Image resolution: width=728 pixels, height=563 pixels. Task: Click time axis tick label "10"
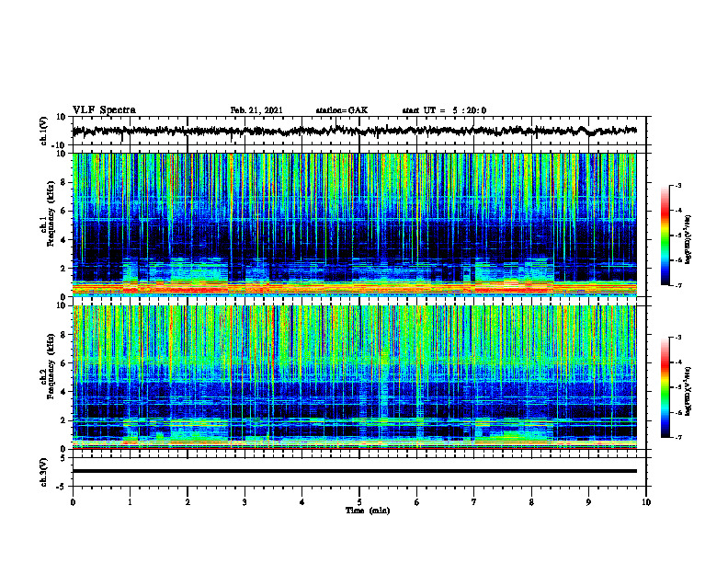pos(646,502)
